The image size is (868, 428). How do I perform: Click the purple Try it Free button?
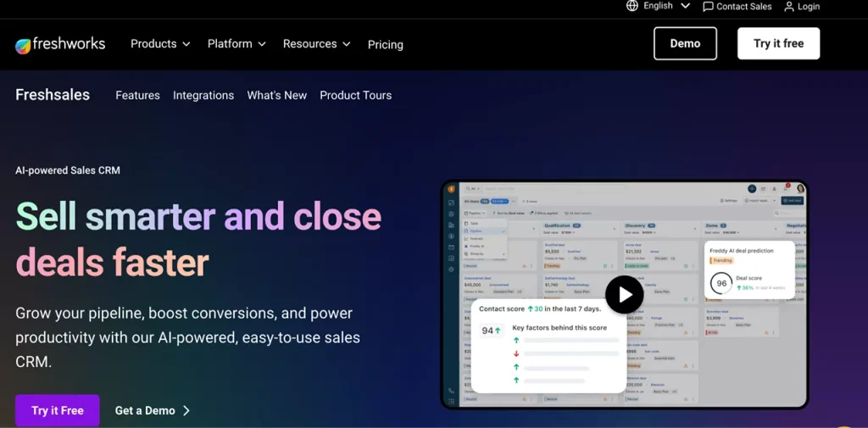[x=57, y=410]
